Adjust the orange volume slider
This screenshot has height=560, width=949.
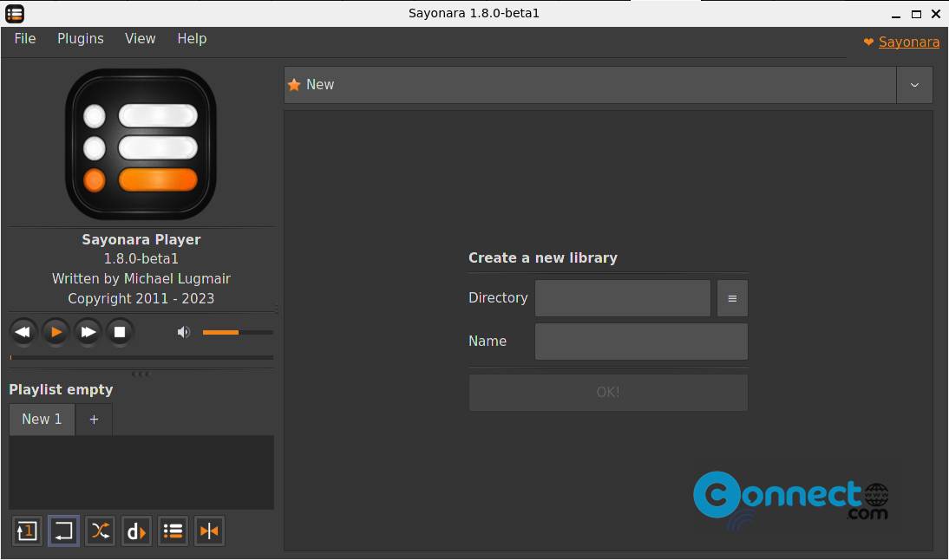(238, 332)
